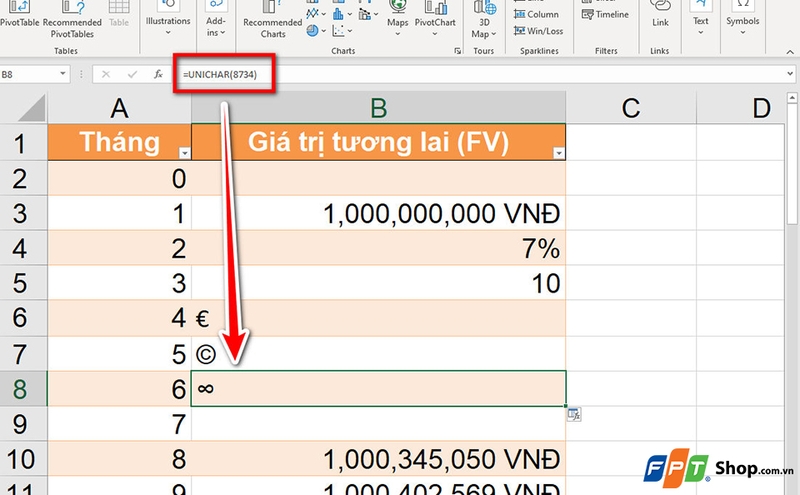This screenshot has width=800, height=495.
Task: Click the vertical scrollbar up arrow
Action: click(x=792, y=97)
